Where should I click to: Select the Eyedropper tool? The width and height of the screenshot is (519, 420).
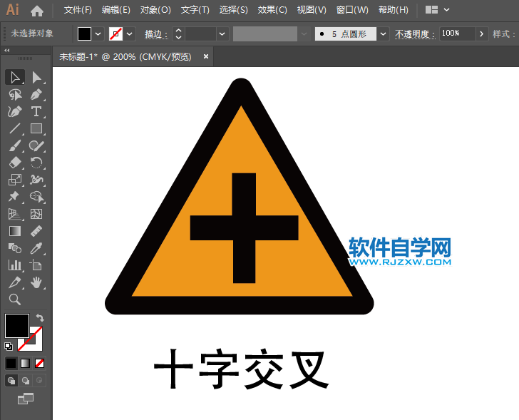[36, 248]
